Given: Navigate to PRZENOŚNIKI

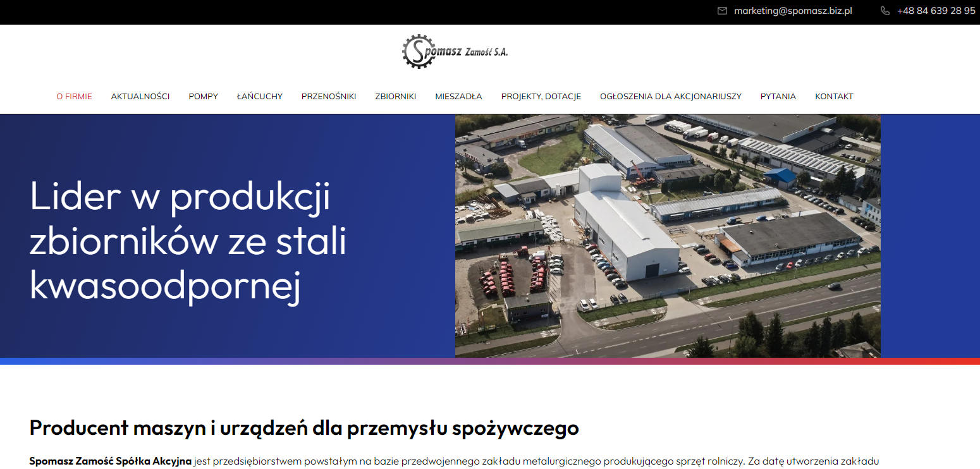Looking at the screenshot, I should [329, 97].
